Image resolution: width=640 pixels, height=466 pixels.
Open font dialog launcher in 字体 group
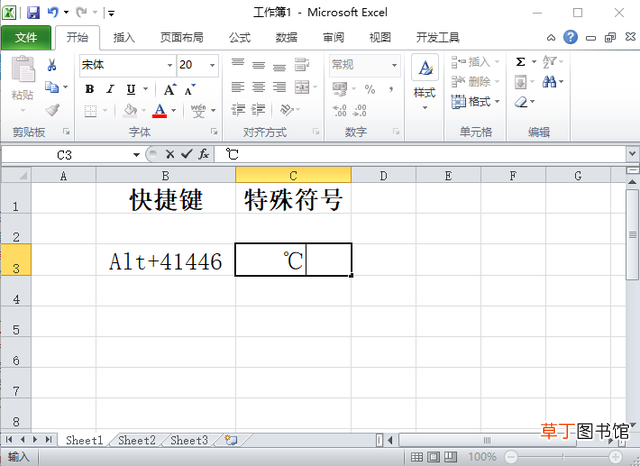[213, 131]
